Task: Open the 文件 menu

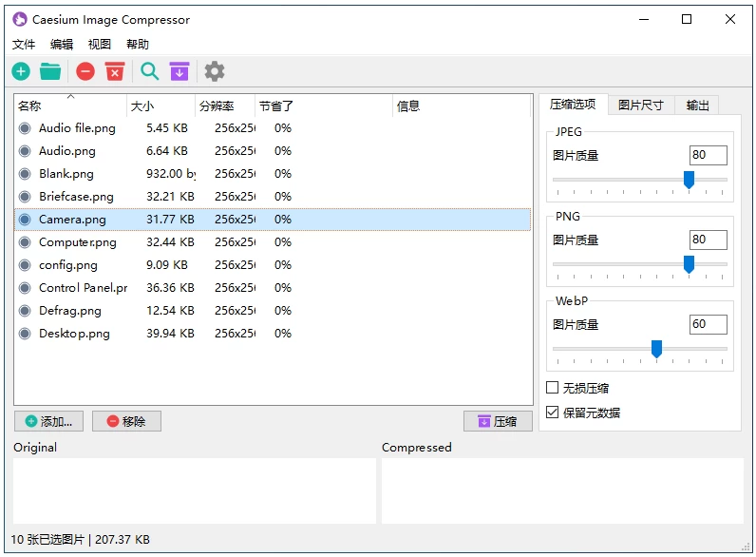Action: click(24, 45)
